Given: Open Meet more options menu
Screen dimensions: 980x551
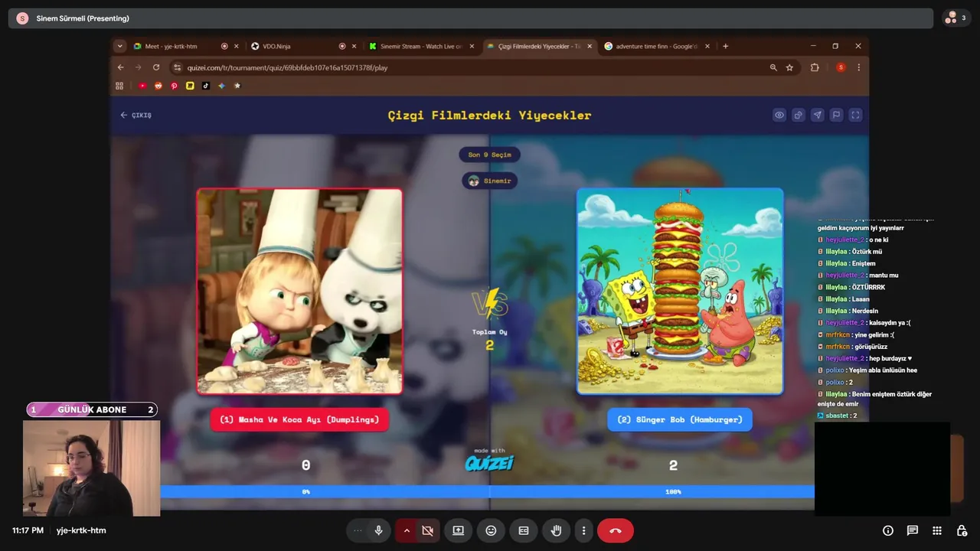Looking at the screenshot, I should pyautogui.click(x=583, y=530).
